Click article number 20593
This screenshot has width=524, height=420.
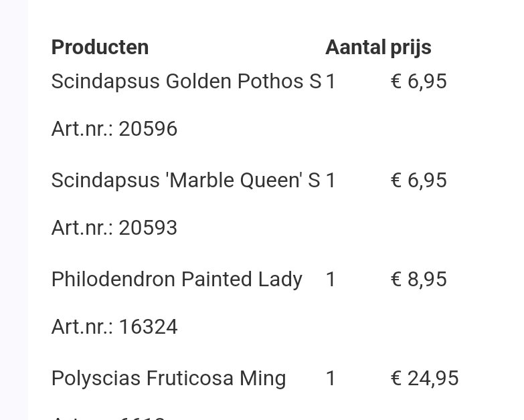[114, 228]
